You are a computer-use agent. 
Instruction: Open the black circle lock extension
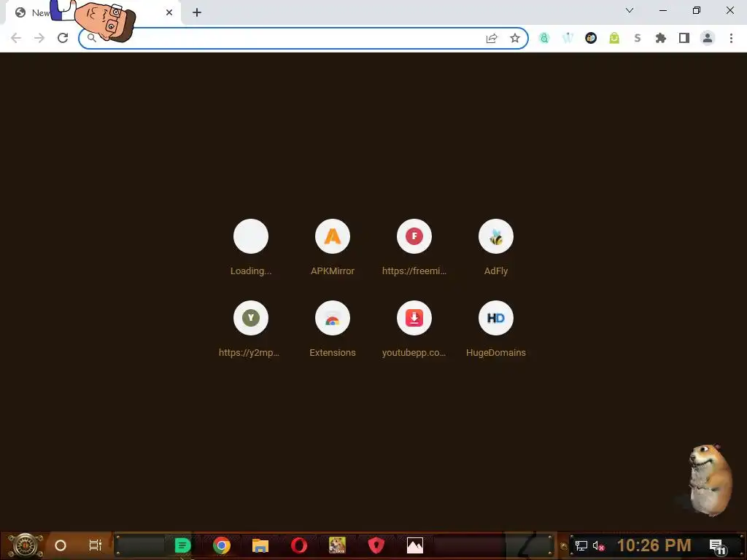(591, 38)
